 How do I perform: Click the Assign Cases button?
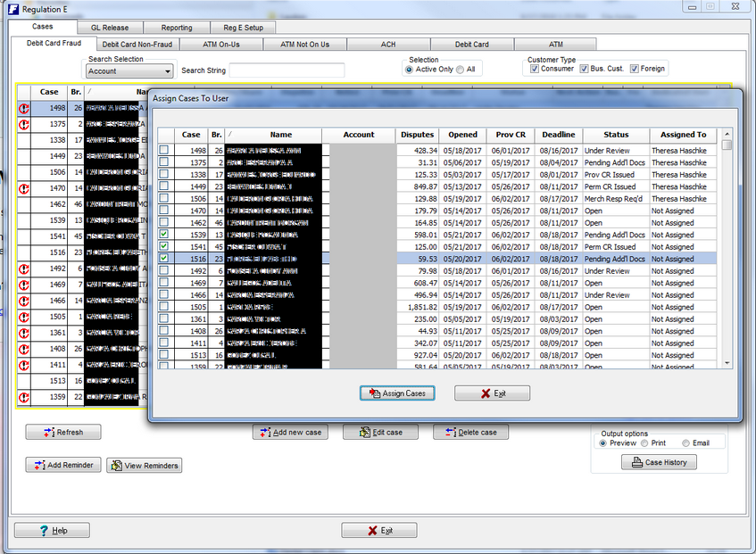pyautogui.click(x=397, y=393)
